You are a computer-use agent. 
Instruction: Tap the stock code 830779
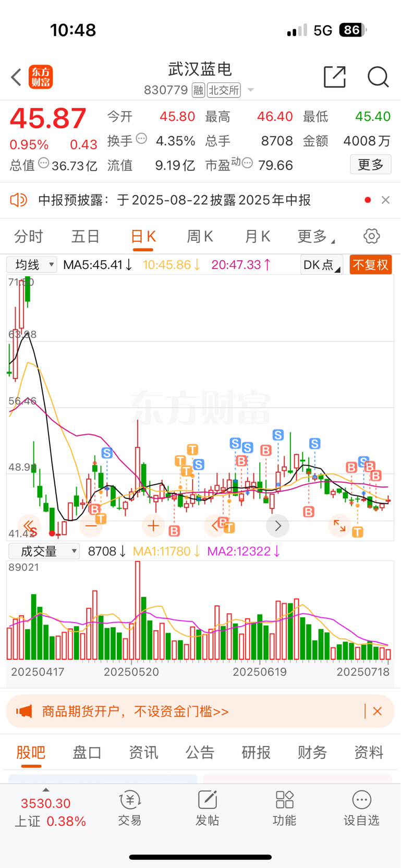(166, 90)
